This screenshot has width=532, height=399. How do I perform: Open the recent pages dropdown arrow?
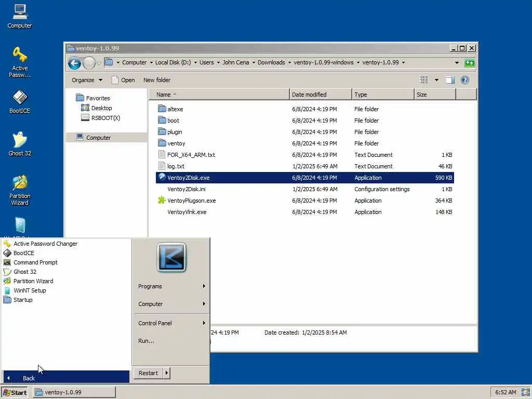coord(99,63)
